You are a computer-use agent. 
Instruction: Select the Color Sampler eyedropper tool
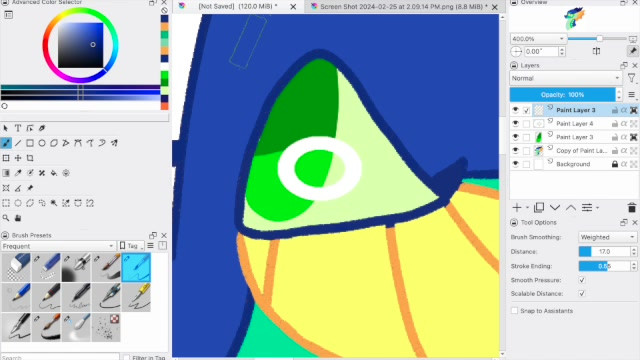[x=18, y=173]
